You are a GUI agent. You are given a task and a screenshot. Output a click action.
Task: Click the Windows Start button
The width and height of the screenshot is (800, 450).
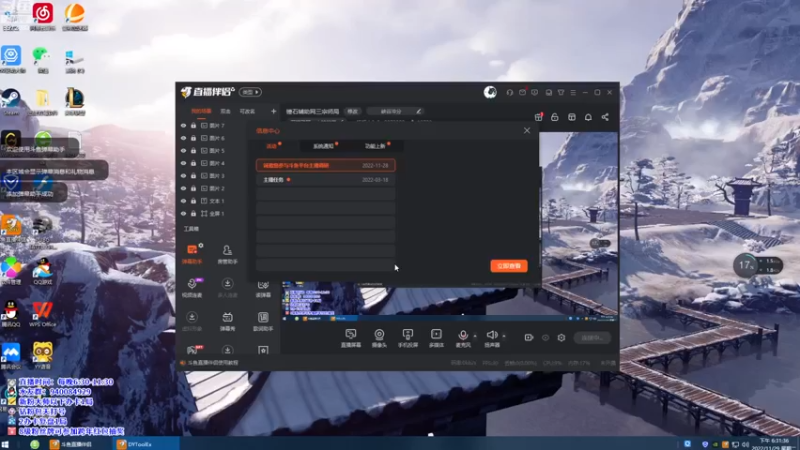coord(5,444)
